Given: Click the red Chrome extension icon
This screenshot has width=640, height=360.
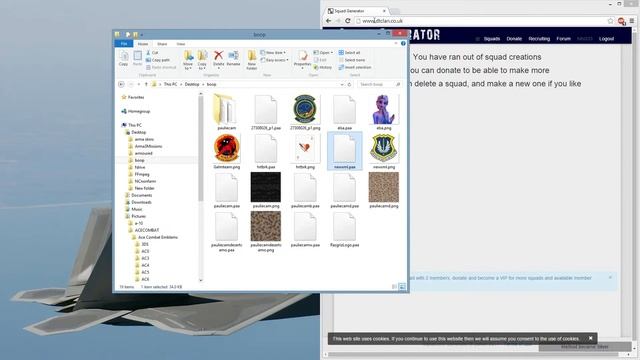Looking at the screenshot, I should pyautogui.click(x=621, y=21).
